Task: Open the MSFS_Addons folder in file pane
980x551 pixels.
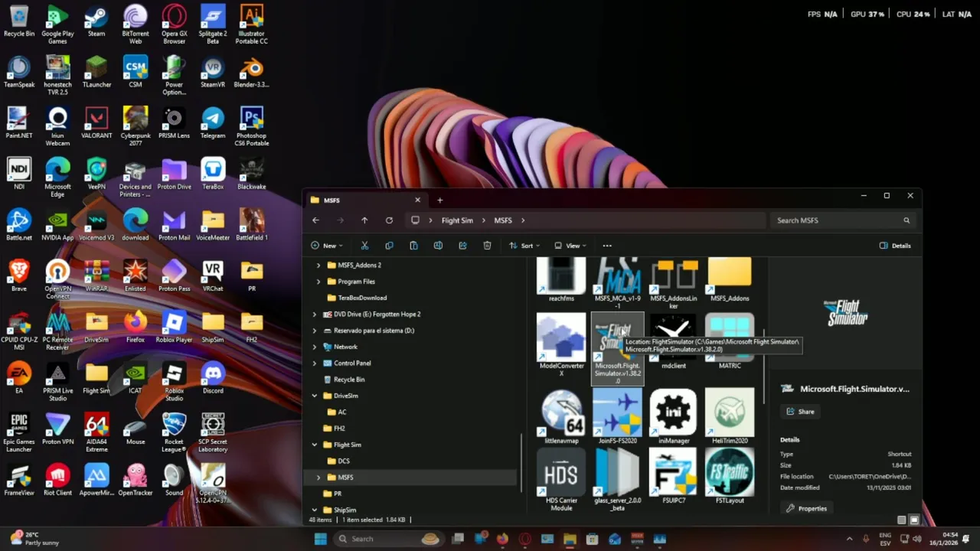Action: click(730, 280)
